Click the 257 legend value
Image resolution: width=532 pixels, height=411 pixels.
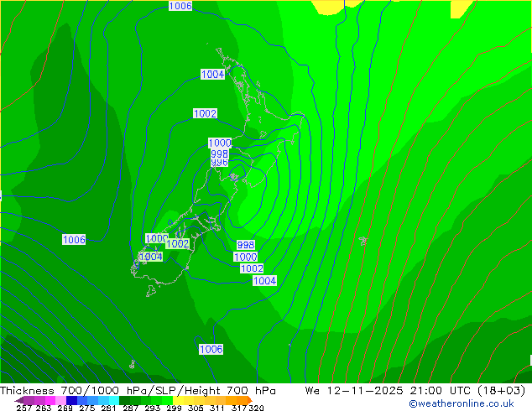click(x=24, y=408)
